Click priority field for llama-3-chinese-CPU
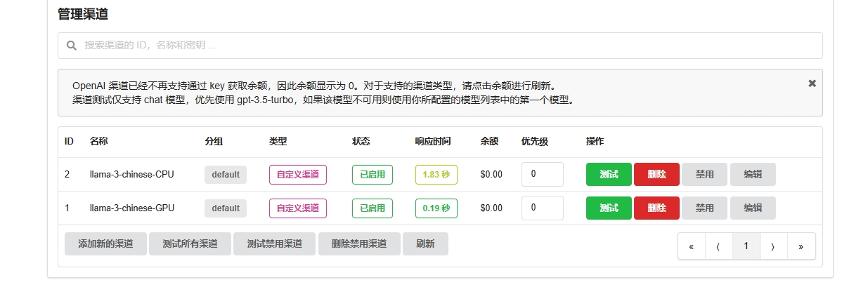Viewport: 868px width, 287px height. pyautogui.click(x=542, y=175)
